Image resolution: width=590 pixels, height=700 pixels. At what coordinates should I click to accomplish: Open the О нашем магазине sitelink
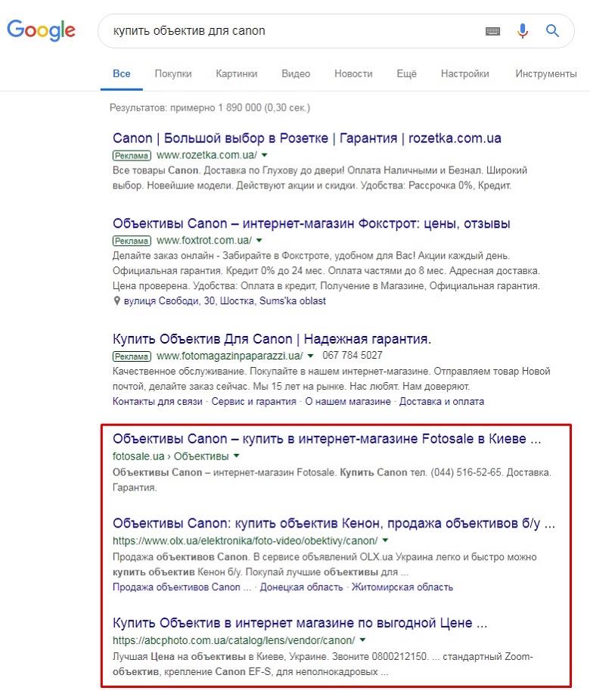[x=348, y=402]
